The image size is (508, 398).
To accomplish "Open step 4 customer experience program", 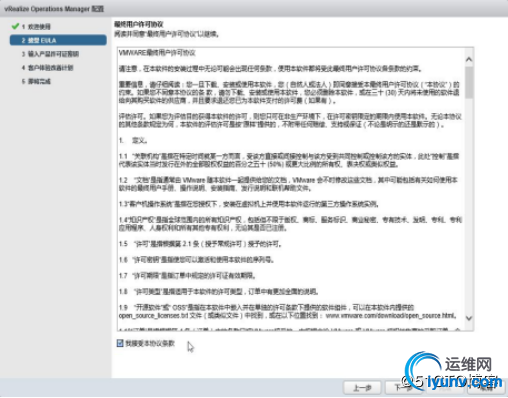I will click(x=47, y=68).
